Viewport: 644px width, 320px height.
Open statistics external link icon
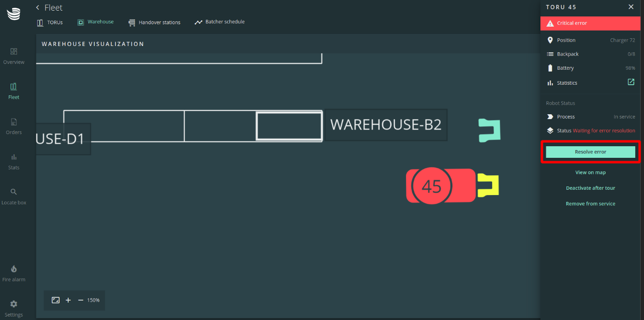pos(631,82)
